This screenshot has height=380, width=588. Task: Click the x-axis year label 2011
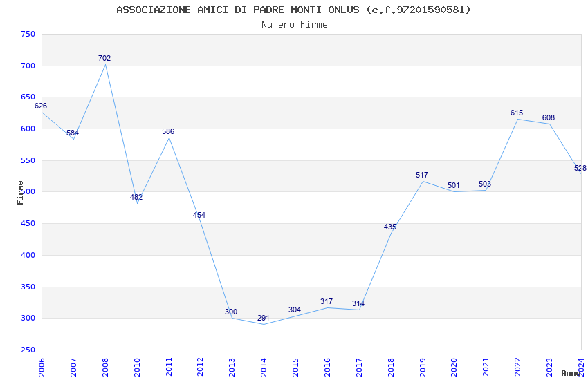pyautogui.click(x=169, y=367)
